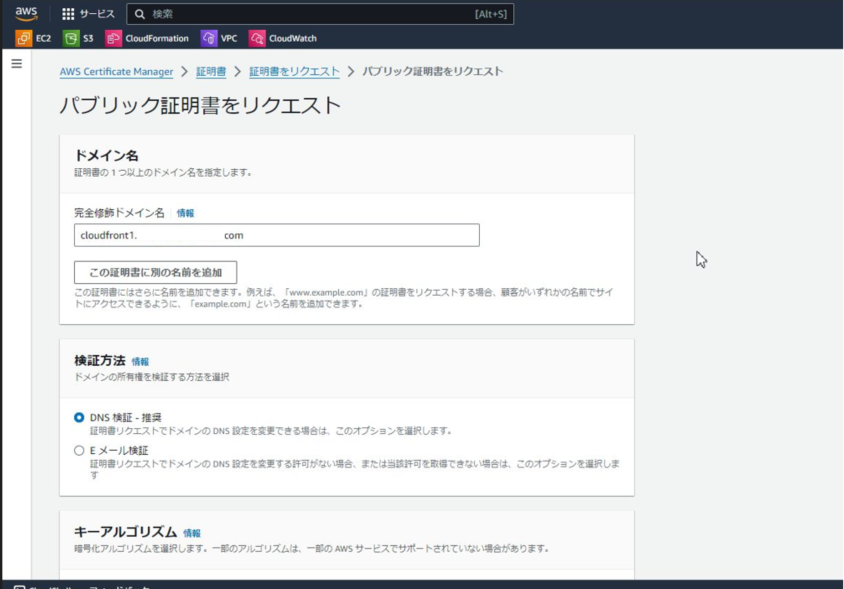
Task: Click the パブリック証明書をリクエスト page heading
Action: tap(200, 105)
